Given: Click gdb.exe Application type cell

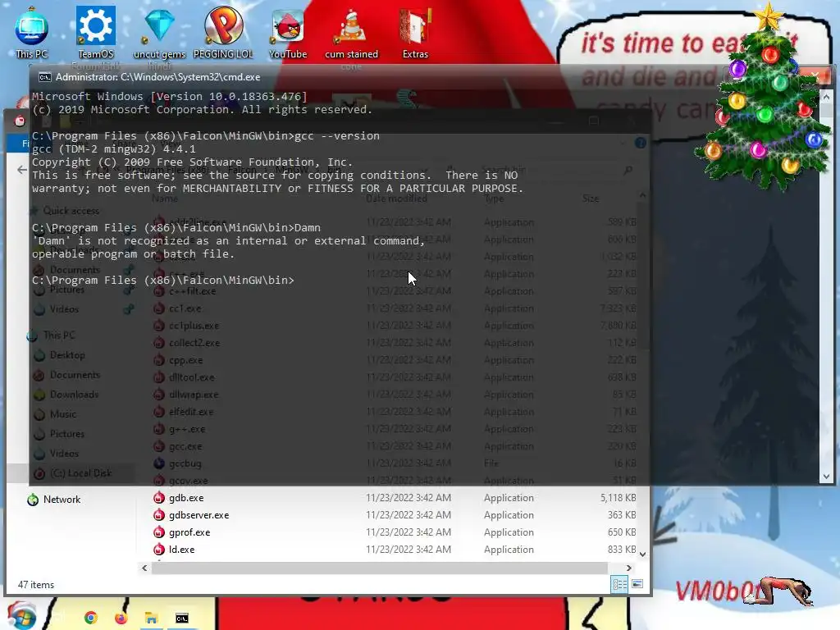Looking at the screenshot, I should (x=509, y=498).
